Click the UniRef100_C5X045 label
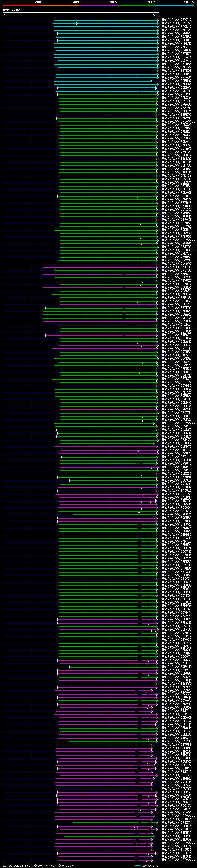Image resolution: width=197 pixels, height=868 pixels. coord(176,60)
